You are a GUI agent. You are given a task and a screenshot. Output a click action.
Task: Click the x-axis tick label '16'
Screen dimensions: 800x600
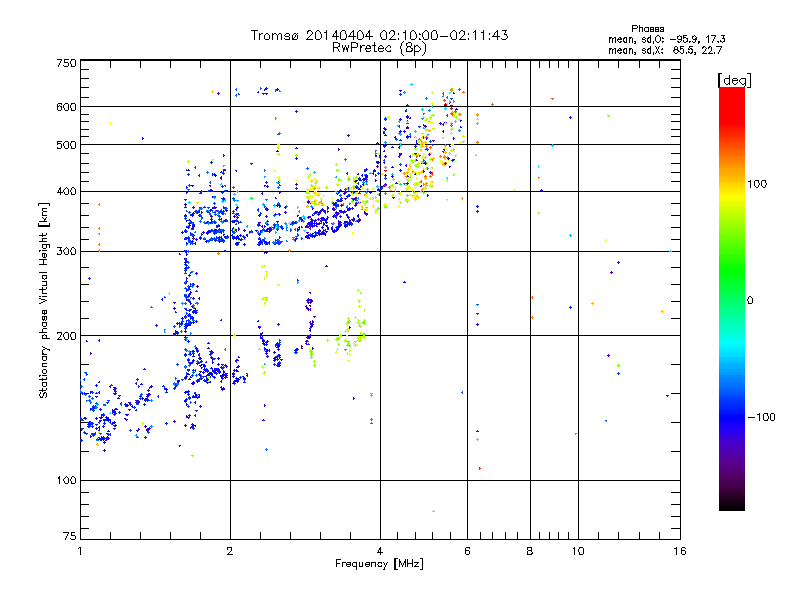(680, 551)
